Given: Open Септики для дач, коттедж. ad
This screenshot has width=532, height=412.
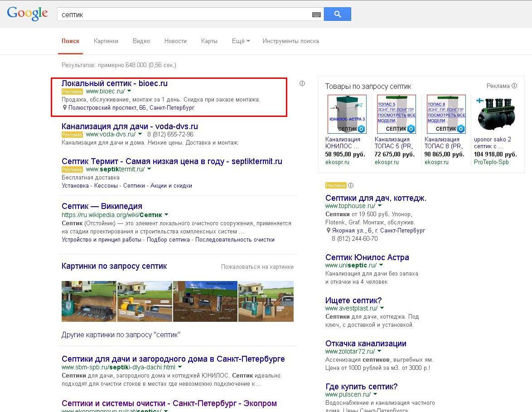Looking at the screenshot, I should [x=376, y=198].
